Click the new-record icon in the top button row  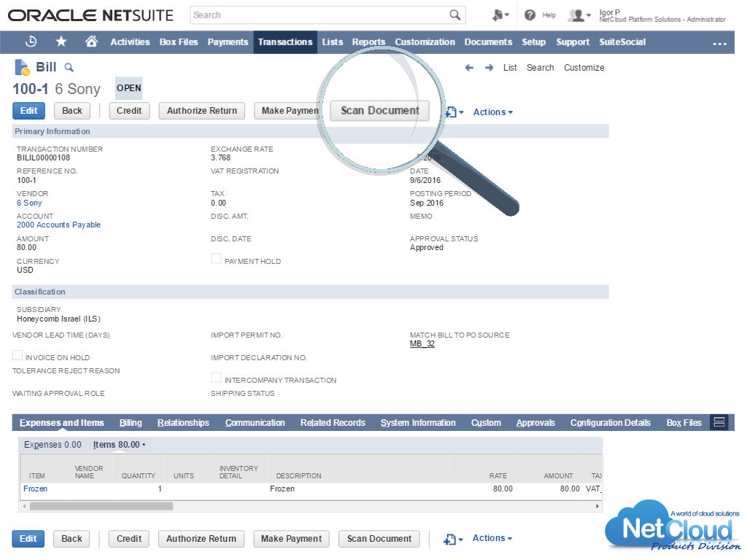(454, 112)
